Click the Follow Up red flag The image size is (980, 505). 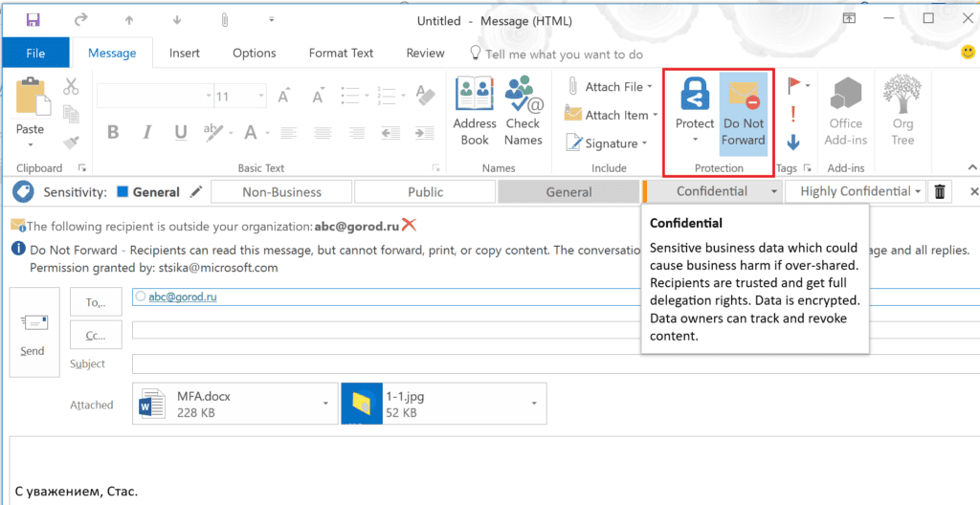(x=794, y=86)
